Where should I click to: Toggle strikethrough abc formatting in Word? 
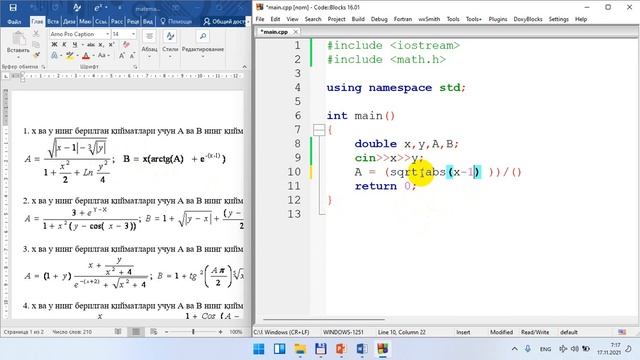91,44
